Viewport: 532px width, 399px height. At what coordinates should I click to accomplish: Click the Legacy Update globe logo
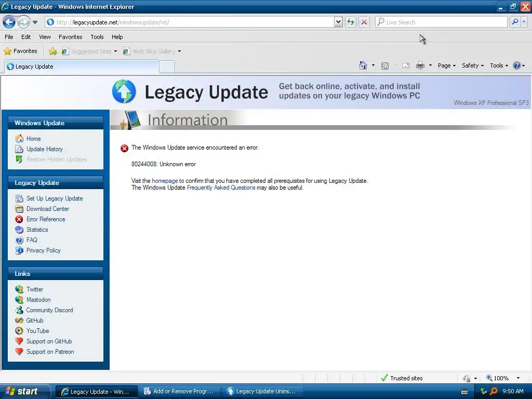click(124, 91)
